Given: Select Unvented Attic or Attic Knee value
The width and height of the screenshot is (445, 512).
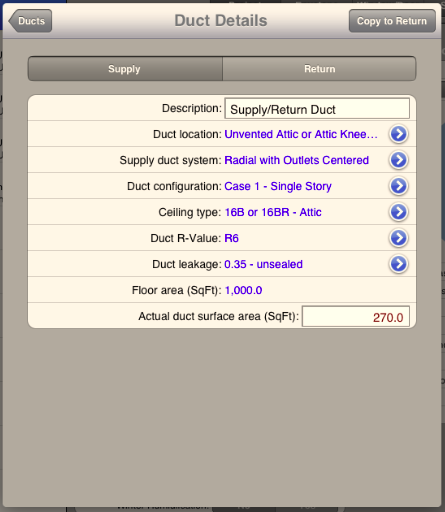Looking at the screenshot, I should tap(301, 134).
